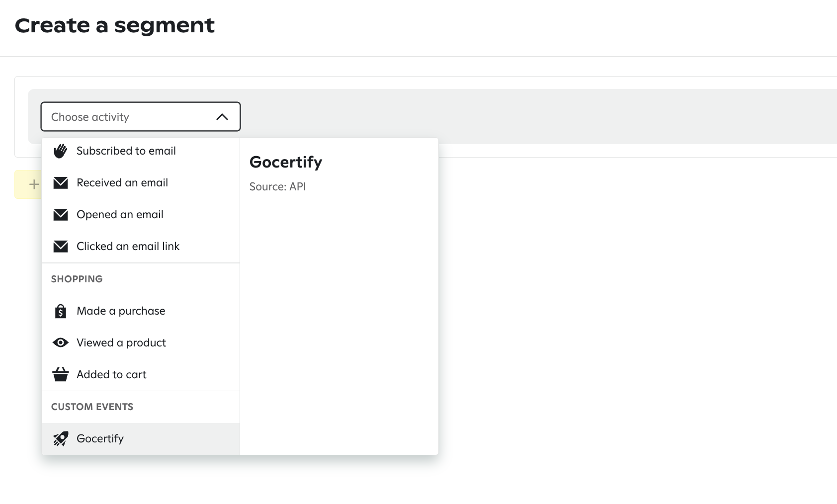
Task: Select Made a purchase activity
Action: coord(141,311)
